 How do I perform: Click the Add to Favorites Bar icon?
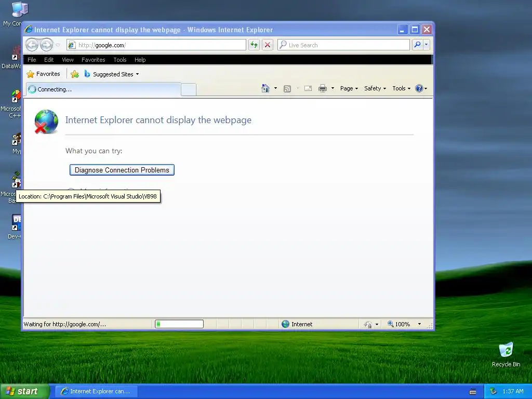(75, 74)
